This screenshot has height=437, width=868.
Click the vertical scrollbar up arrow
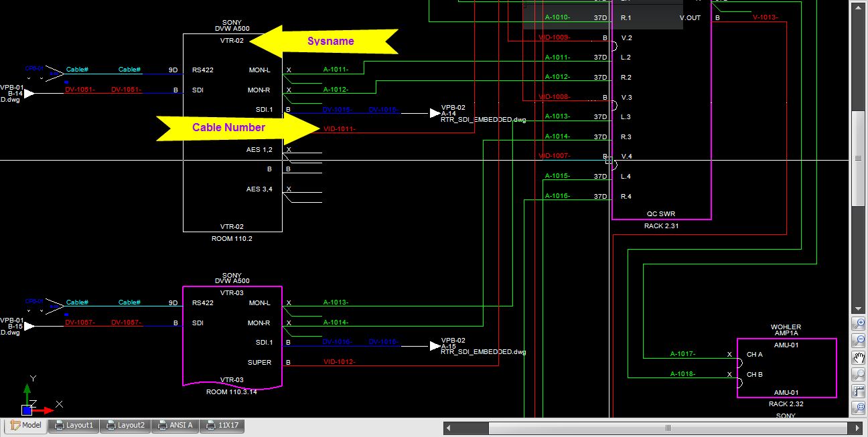tap(859, 9)
